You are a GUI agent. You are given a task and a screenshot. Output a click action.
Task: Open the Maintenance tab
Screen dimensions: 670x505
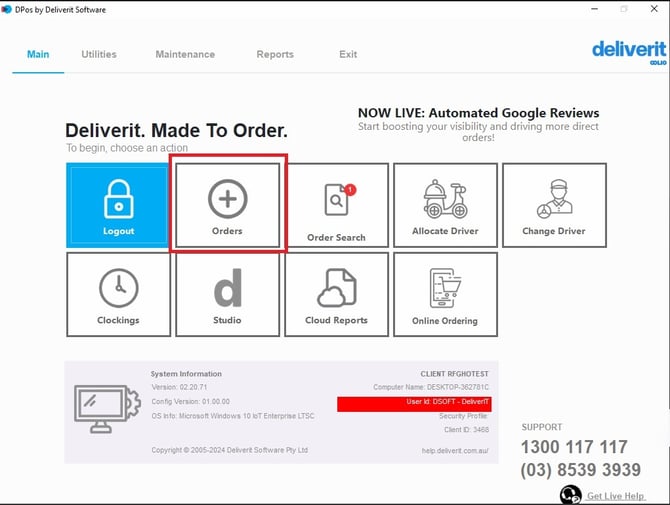pyautogui.click(x=185, y=54)
